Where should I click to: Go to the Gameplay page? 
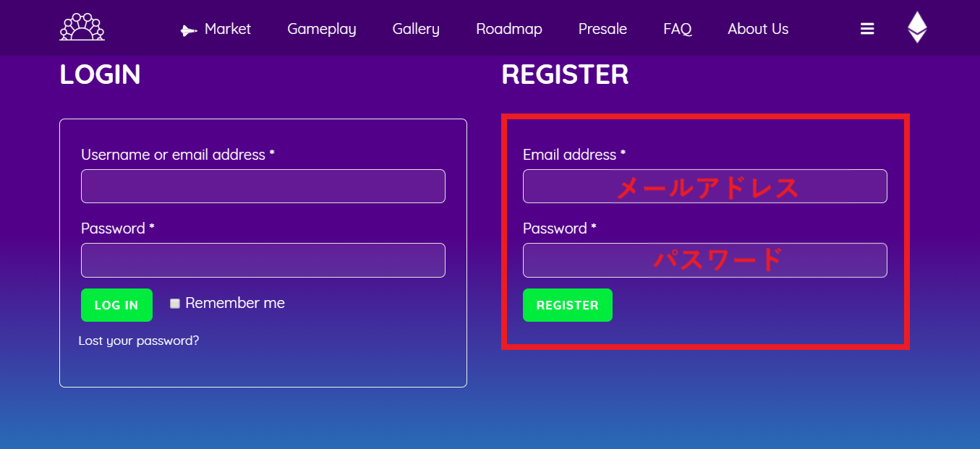[322, 29]
